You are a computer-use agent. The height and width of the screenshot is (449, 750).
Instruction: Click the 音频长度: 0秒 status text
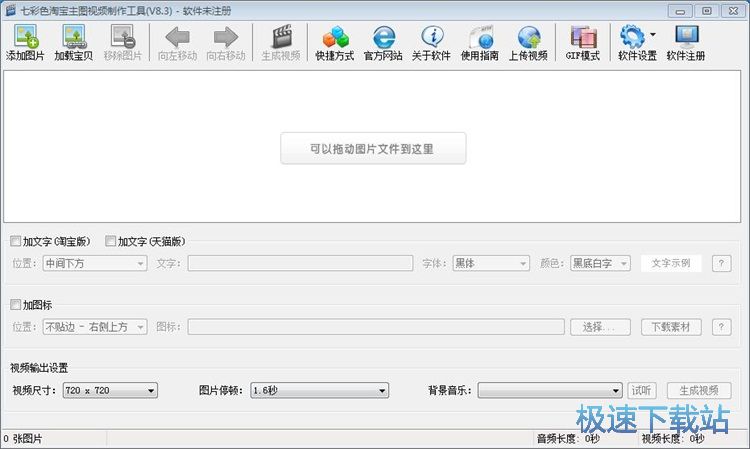click(x=568, y=438)
